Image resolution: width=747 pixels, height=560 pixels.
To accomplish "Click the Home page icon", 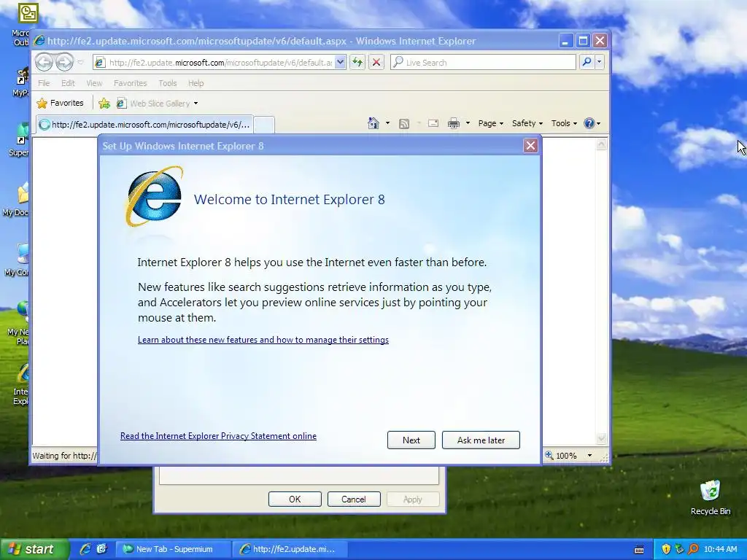I will point(373,123).
